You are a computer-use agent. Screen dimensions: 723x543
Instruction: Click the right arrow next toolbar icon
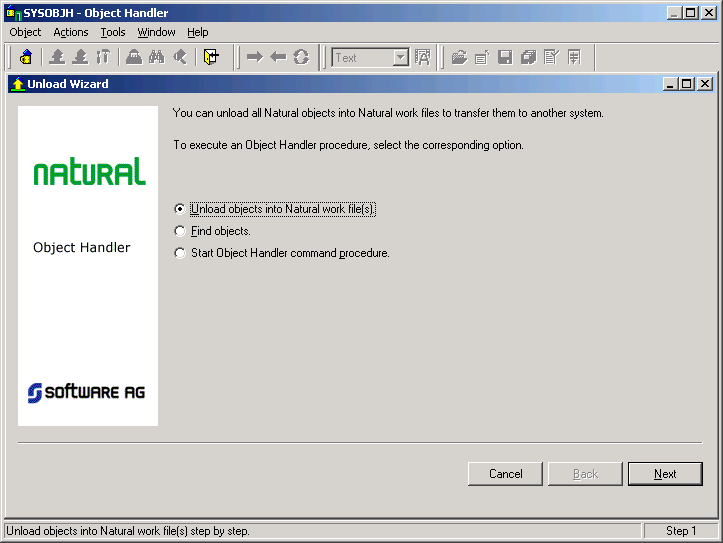coord(255,58)
